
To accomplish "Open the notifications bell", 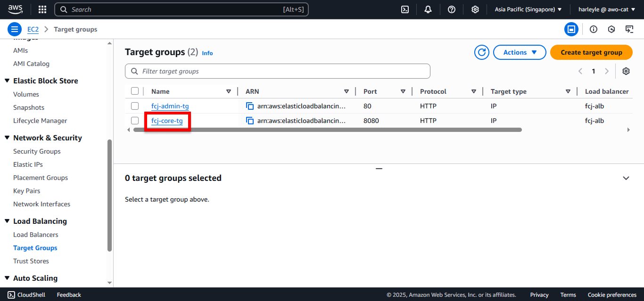I will point(428,9).
